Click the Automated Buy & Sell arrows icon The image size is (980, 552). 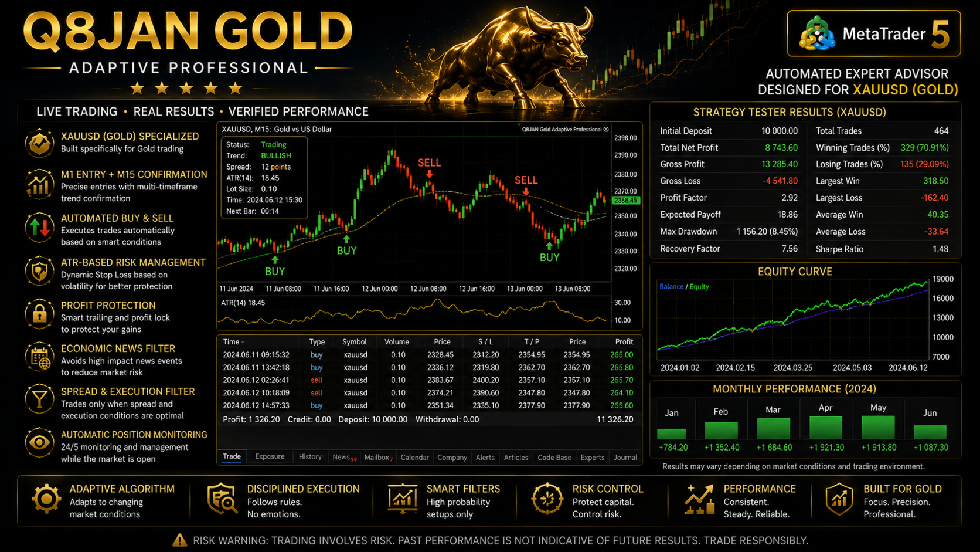coord(39,228)
